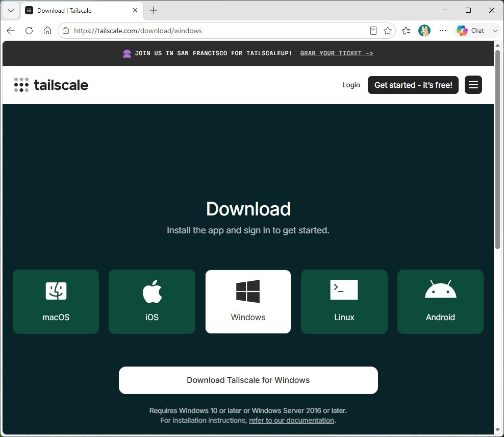This screenshot has width=504, height=437.
Task: Select the Android download tile
Action: click(x=440, y=302)
